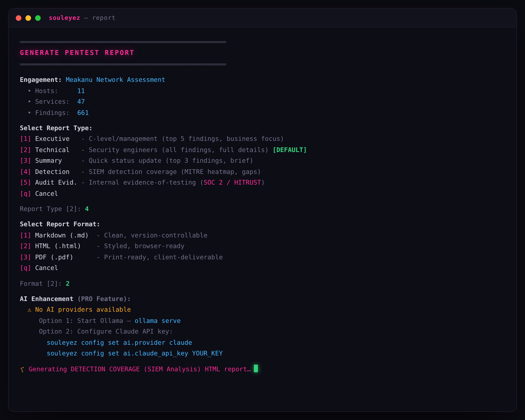525x420 pixels.
Task: Click 'Generating DETECTION COVERAGE (SIEM Analysis) HTML report…' status
Action: point(140,369)
